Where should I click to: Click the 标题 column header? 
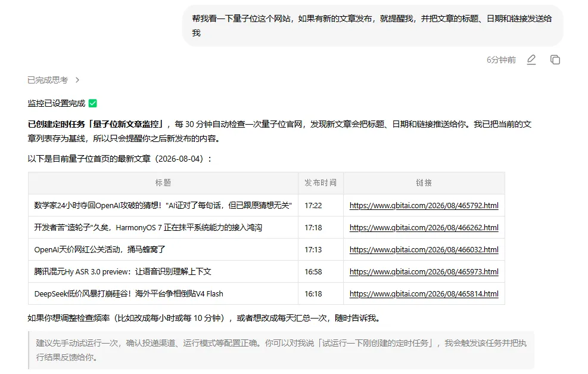click(x=163, y=183)
